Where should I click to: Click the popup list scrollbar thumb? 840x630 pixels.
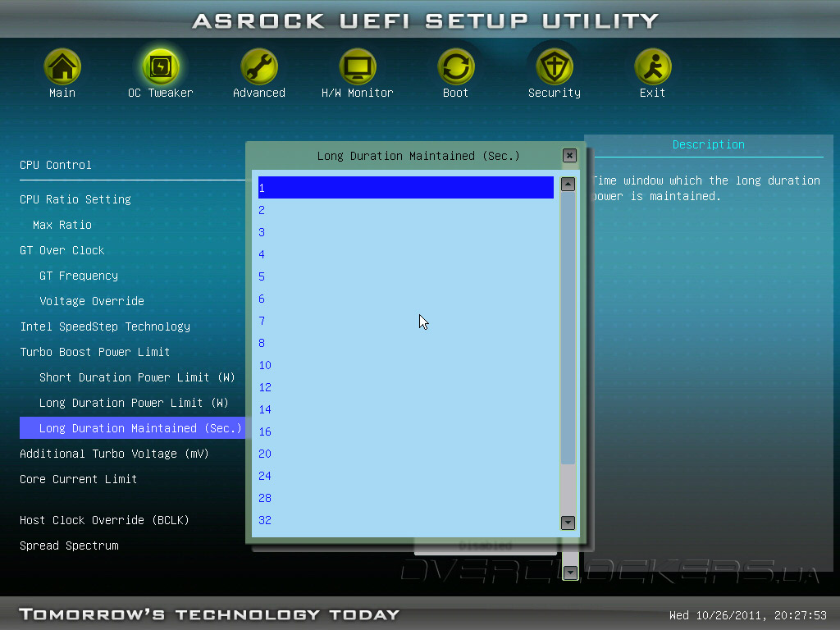(568, 328)
